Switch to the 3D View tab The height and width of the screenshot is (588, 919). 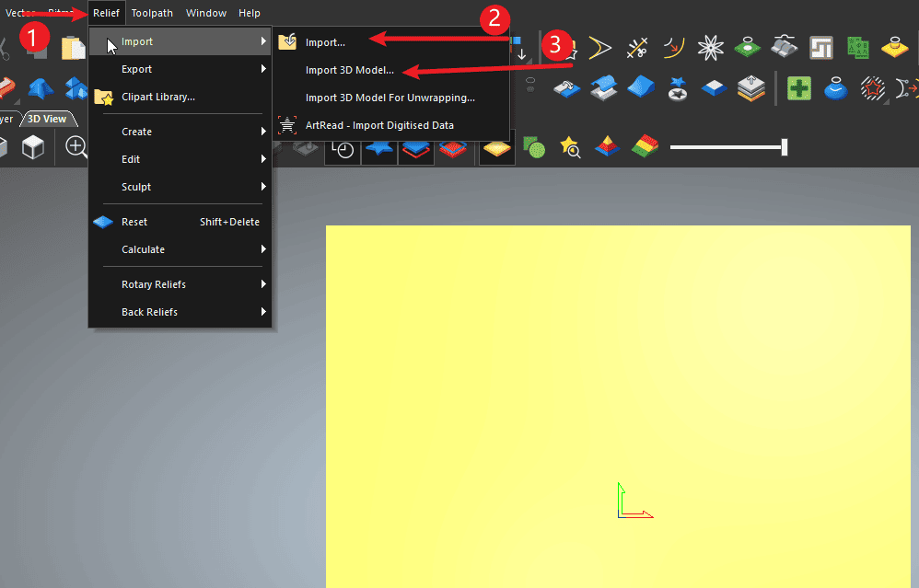47,119
